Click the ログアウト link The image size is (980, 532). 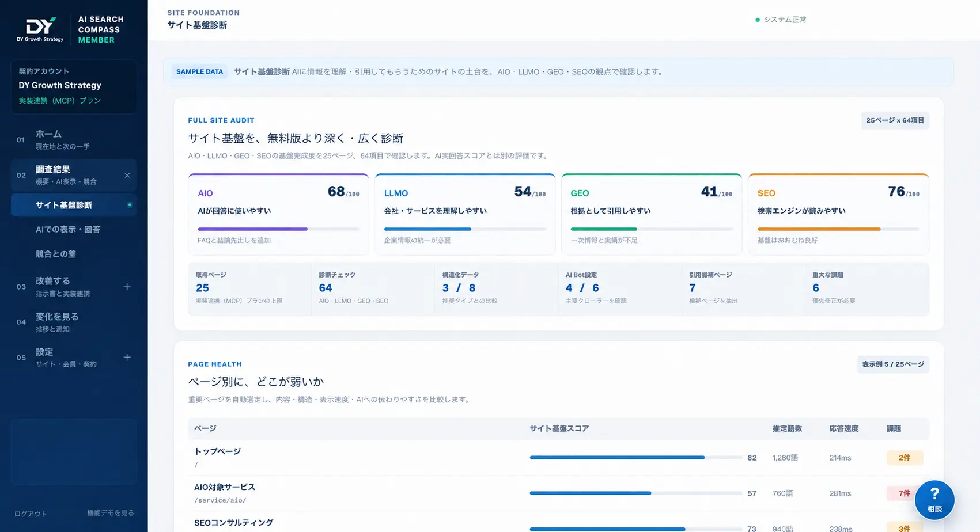31,514
